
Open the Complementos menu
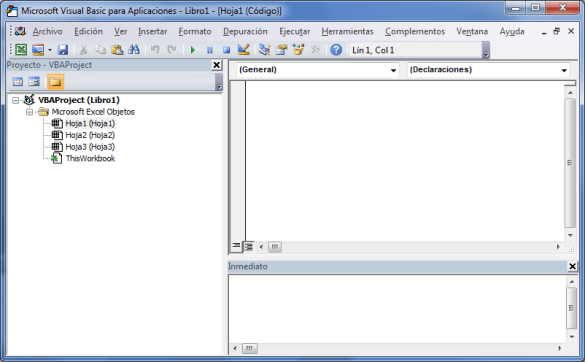tap(415, 31)
